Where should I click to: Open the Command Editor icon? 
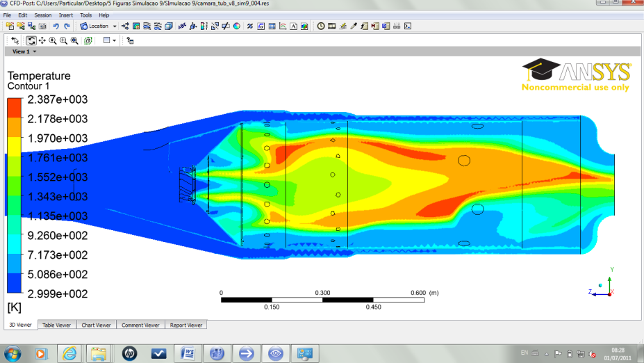[408, 26]
